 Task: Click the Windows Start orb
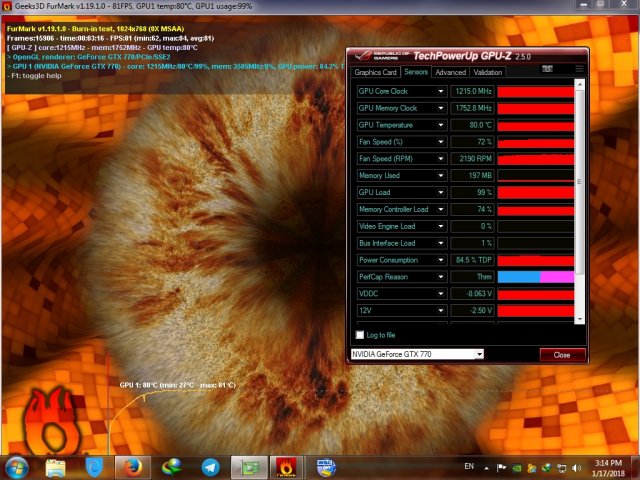17,466
